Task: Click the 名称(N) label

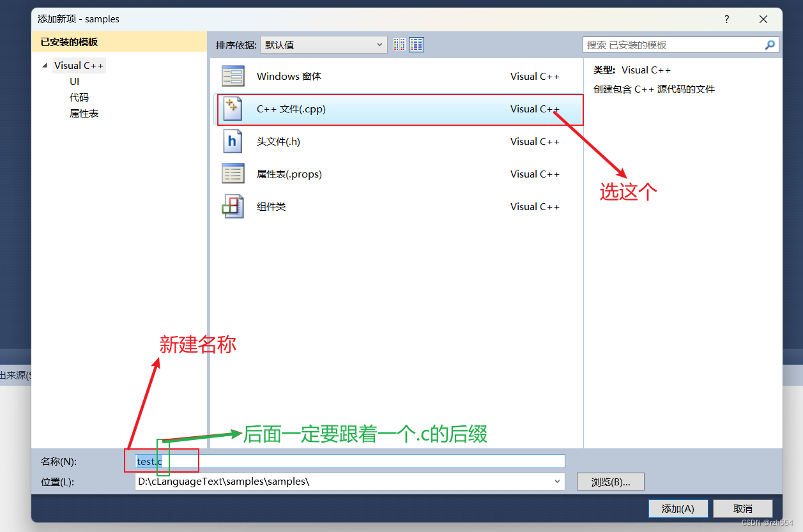Action: point(59,461)
